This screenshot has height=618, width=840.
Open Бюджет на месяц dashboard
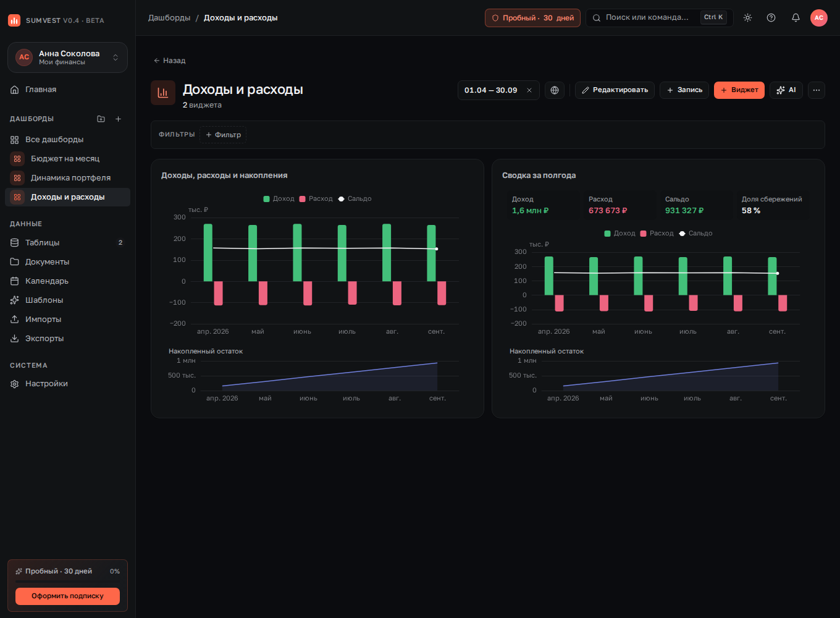pyautogui.click(x=67, y=159)
